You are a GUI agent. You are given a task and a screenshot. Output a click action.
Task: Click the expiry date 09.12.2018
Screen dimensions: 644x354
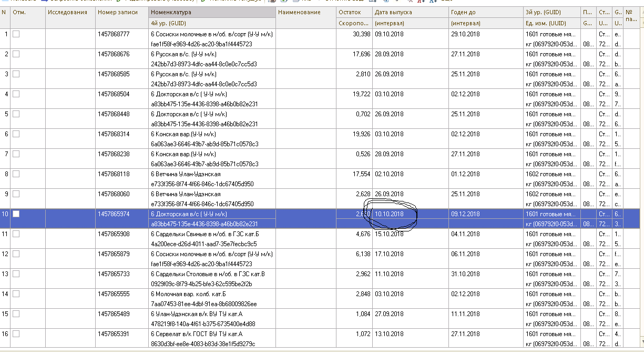point(465,214)
